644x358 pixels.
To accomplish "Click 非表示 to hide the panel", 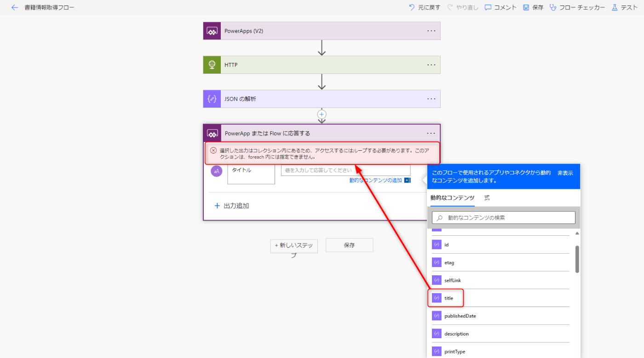I will click(565, 173).
